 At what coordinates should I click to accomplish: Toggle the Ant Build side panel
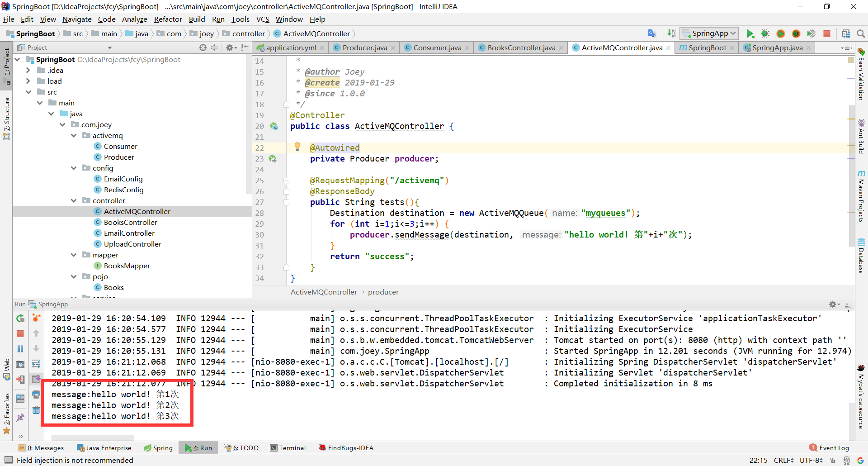pos(861,136)
